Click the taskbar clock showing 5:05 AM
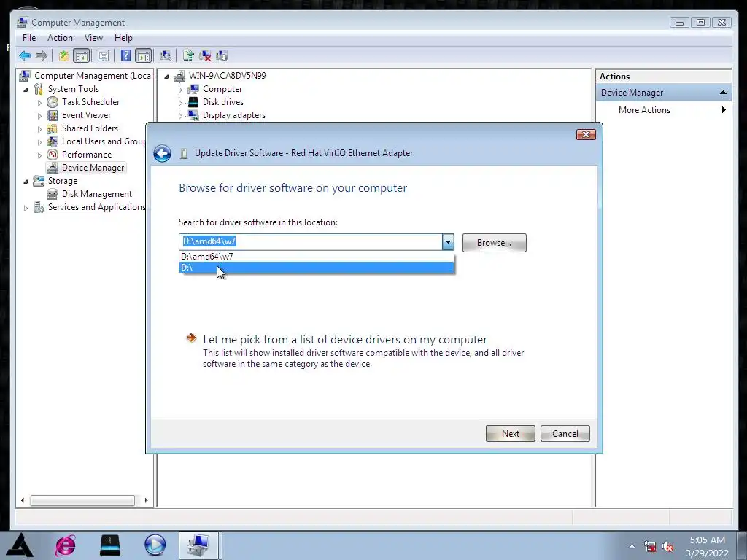 click(x=708, y=546)
